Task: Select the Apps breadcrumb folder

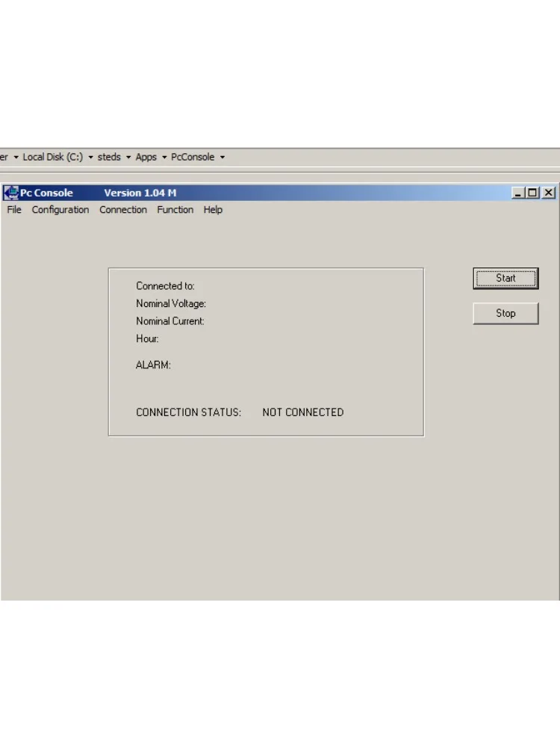Action: [x=146, y=157]
